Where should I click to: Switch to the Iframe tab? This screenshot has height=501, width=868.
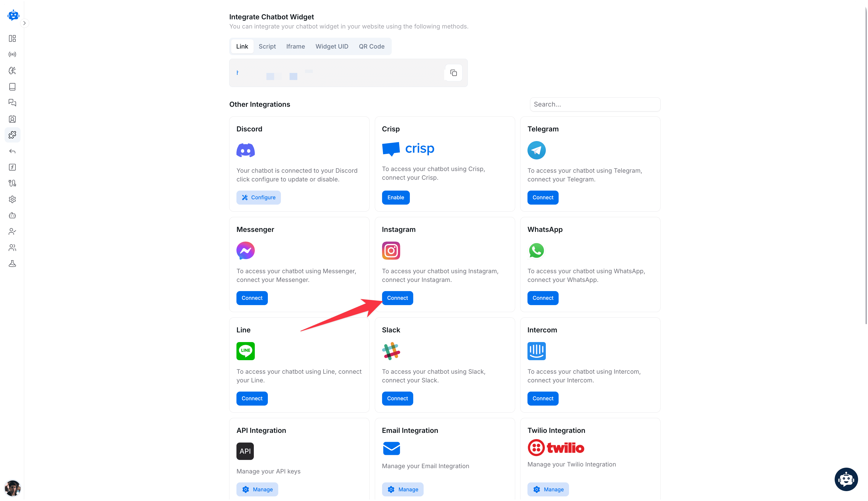pyautogui.click(x=295, y=46)
